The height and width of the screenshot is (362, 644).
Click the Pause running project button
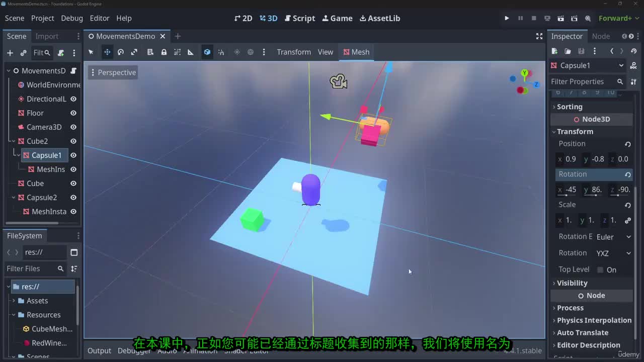(520, 18)
